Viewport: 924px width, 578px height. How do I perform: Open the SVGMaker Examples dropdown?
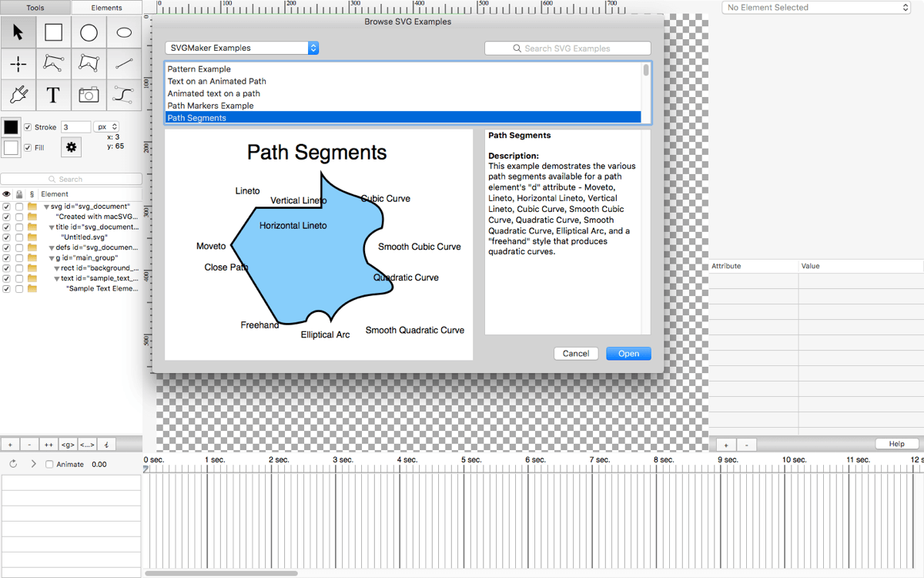pyautogui.click(x=242, y=48)
